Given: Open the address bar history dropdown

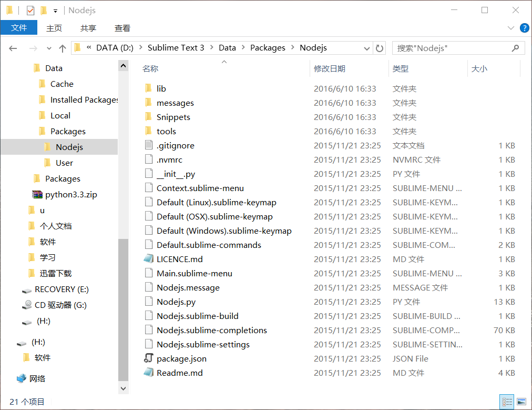Looking at the screenshot, I should [367, 48].
